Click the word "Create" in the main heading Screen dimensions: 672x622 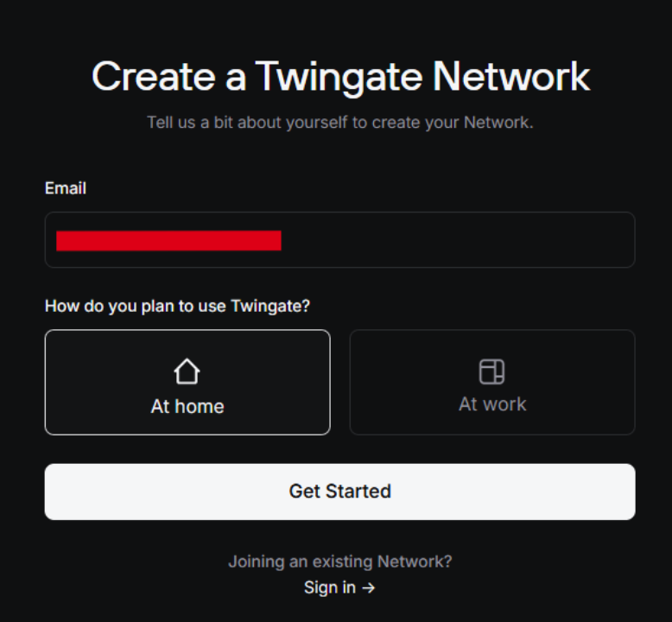click(x=153, y=77)
